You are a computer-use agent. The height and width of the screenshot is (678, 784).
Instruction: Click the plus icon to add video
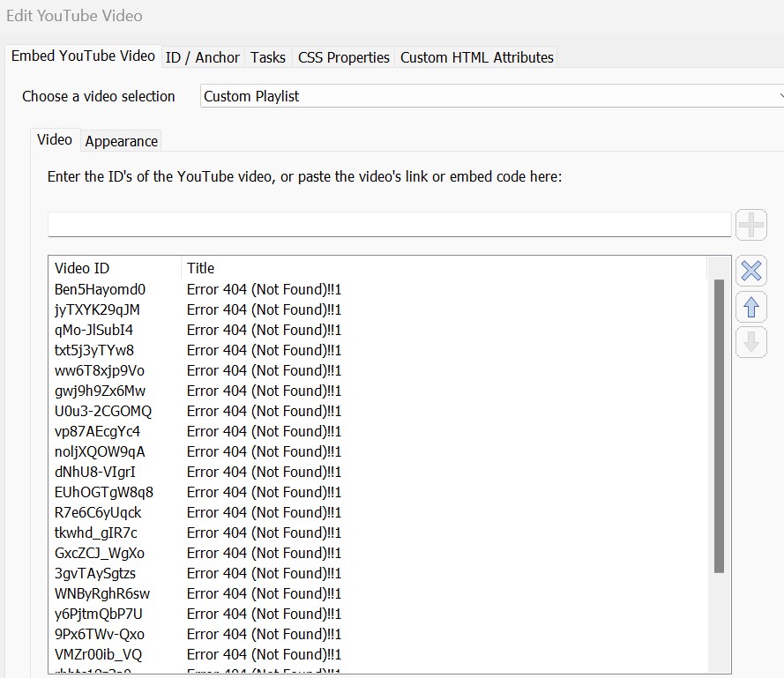coord(751,225)
